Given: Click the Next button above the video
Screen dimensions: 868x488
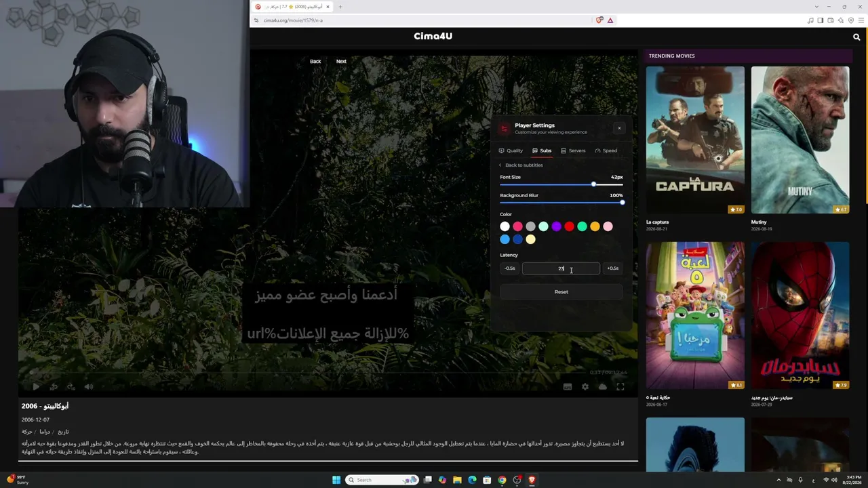Looking at the screenshot, I should [341, 62].
